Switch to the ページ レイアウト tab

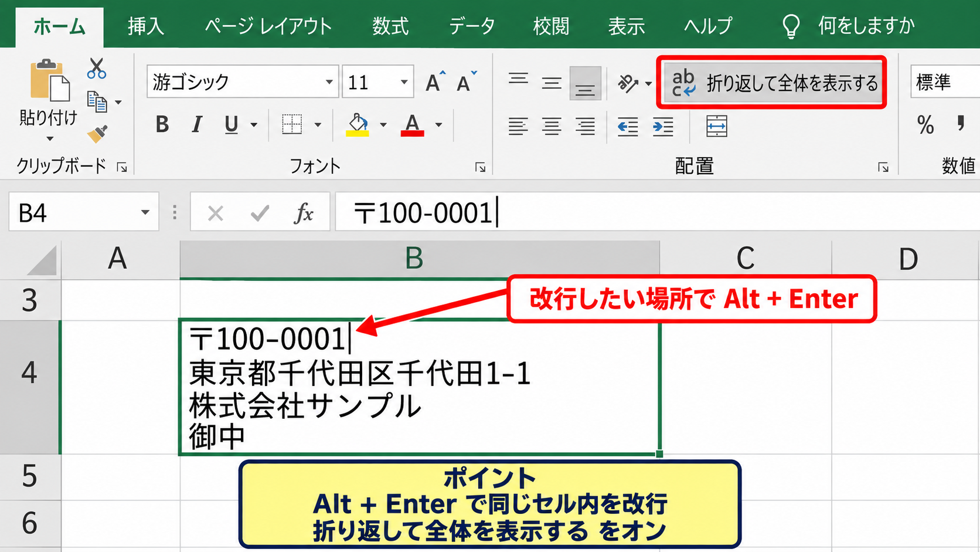click(268, 26)
